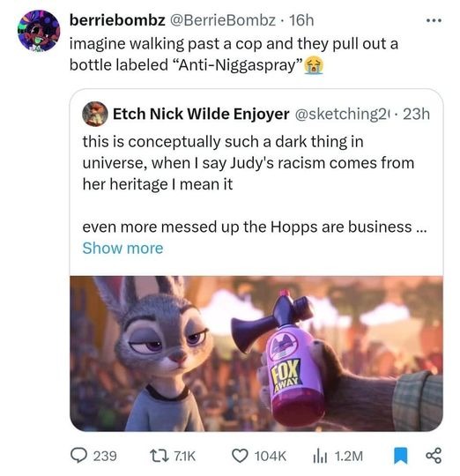This screenshot has height=476, width=460.
Task: Open quoted user's small avatar
Action: [x=95, y=114]
